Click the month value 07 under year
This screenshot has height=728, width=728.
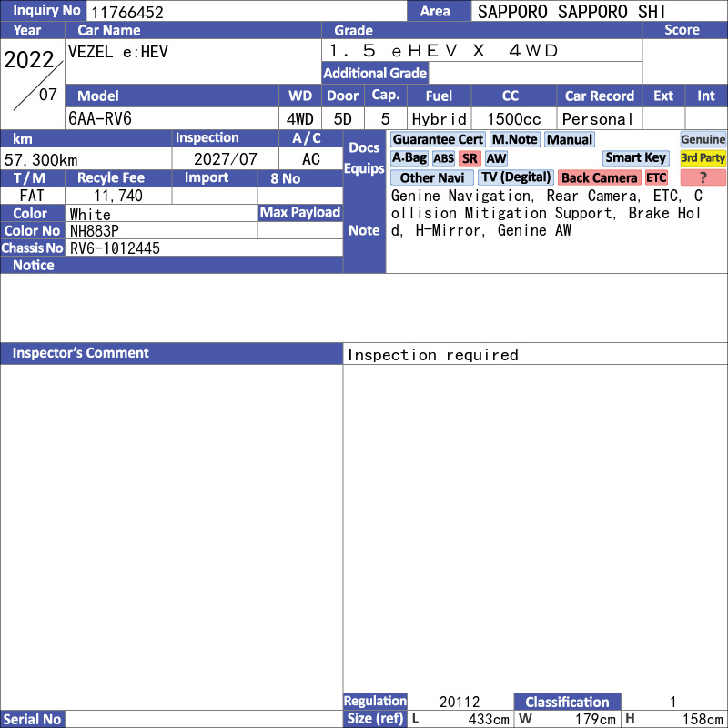pyautogui.click(x=48, y=95)
